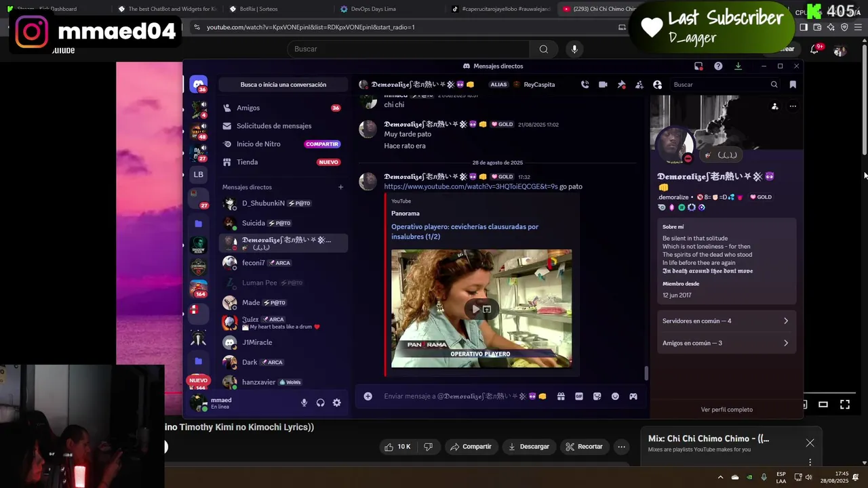Open the emoji picker in message bar
Image resolution: width=868 pixels, height=488 pixels.
pos(615,396)
